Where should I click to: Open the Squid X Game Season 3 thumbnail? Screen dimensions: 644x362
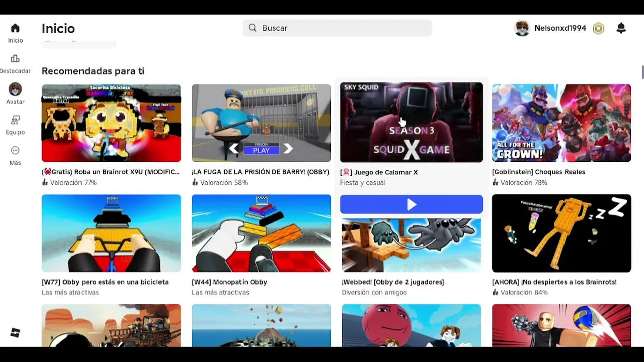[x=412, y=123]
